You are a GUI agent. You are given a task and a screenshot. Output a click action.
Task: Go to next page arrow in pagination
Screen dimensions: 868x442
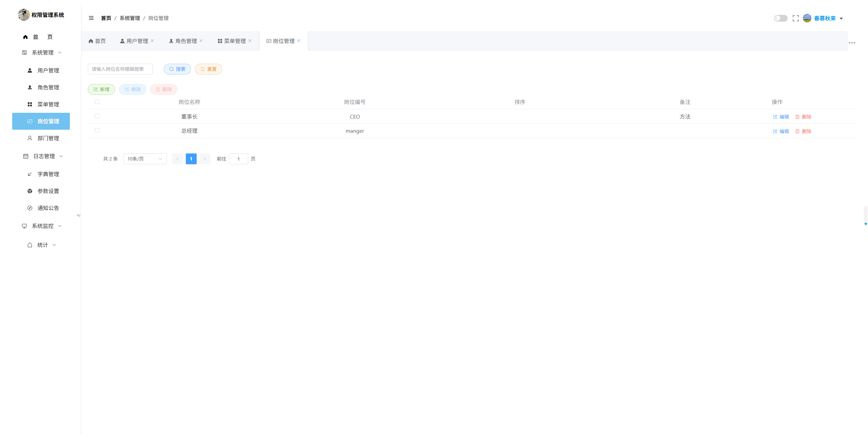205,159
